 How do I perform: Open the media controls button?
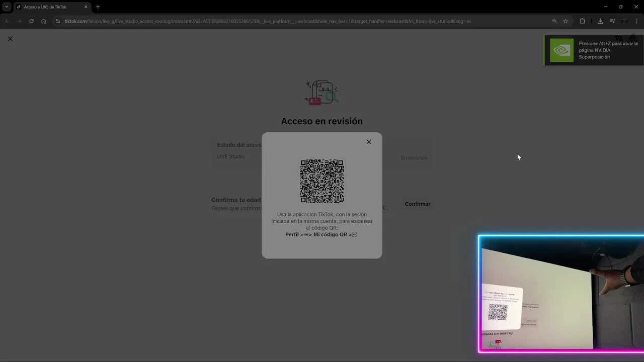click(x=612, y=21)
